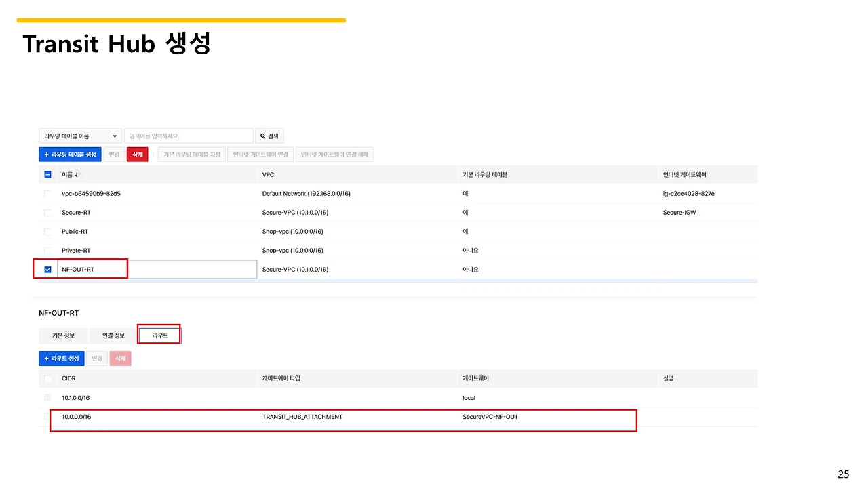
Task: Click the 기본 라우팅 테이블 column header
Action: (x=484, y=175)
